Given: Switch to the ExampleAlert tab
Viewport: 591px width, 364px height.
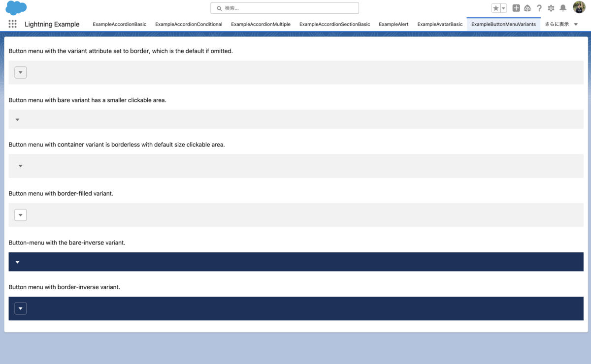Looking at the screenshot, I should click(x=394, y=24).
